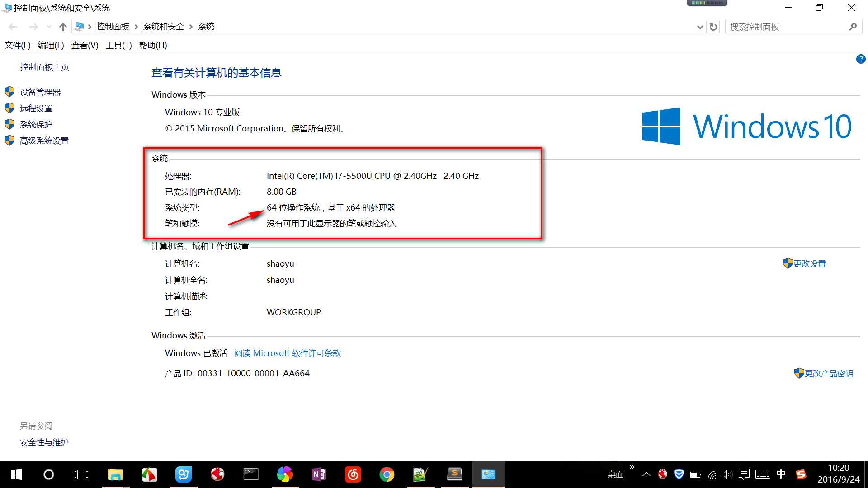Open the Windows Start menu
Screen dimensions: 868x488
[x=16, y=474]
